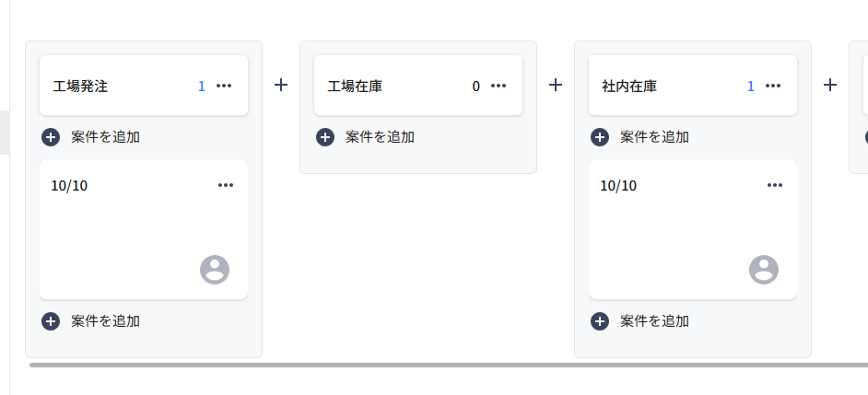The height and width of the screenshot is (395, 868).
Task: Add a column after 工場在庫 with plus icon
Action: pos(556,85)
